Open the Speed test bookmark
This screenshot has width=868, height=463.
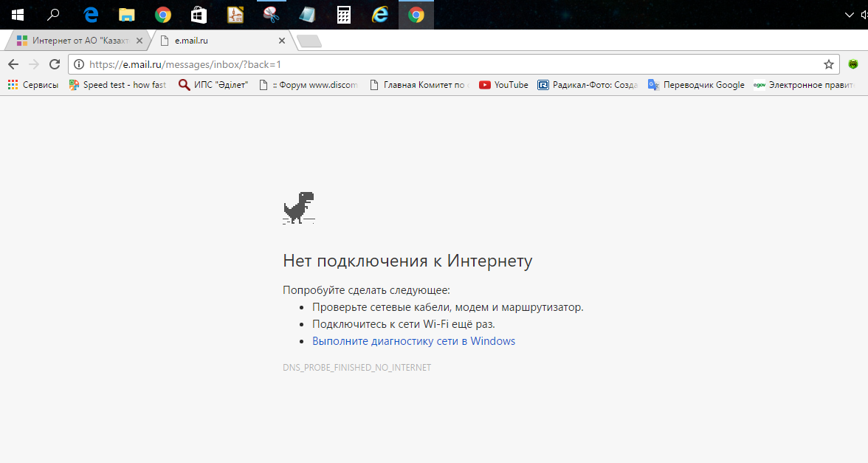(118, 84)
